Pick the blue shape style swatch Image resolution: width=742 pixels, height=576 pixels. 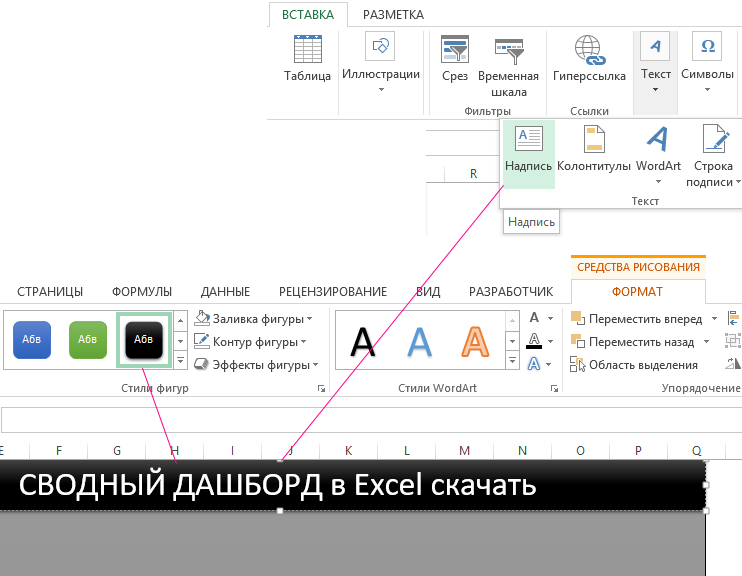(x=32, y=340)
